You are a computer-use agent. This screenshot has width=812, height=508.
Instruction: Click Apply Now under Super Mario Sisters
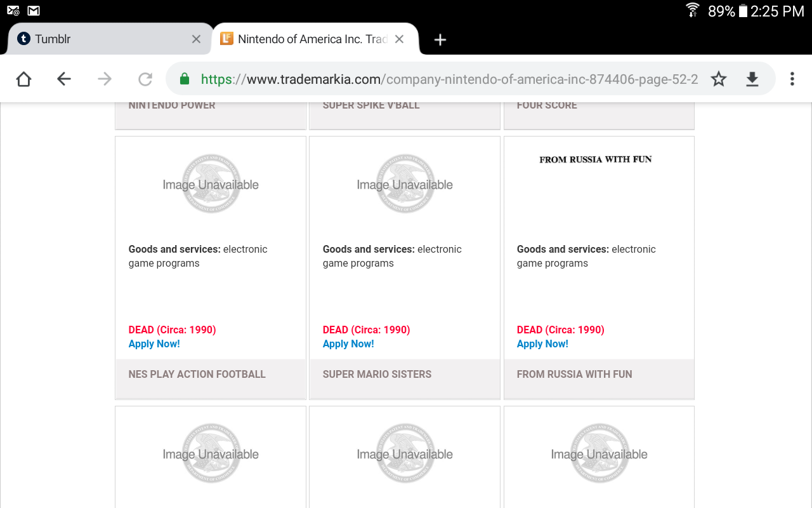click(x=348, y=344)
